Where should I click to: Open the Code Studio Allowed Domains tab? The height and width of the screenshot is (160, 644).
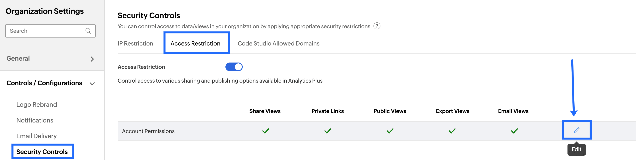point(278,44)
